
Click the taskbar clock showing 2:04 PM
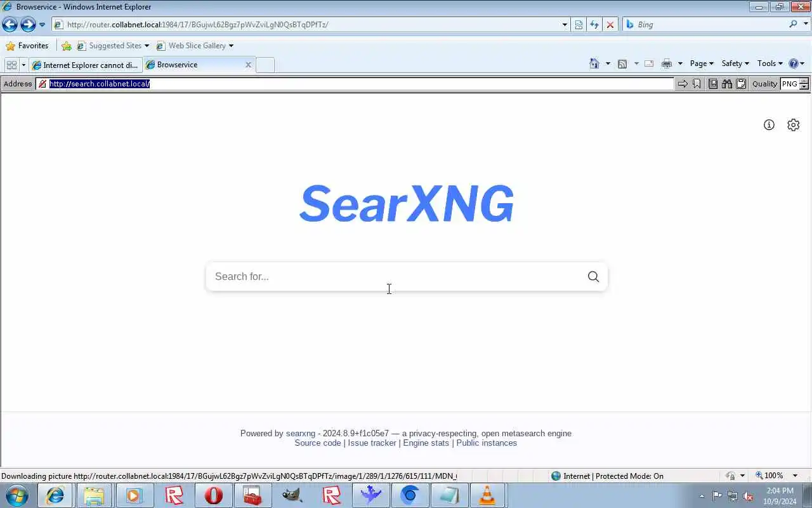coord(780,496)
